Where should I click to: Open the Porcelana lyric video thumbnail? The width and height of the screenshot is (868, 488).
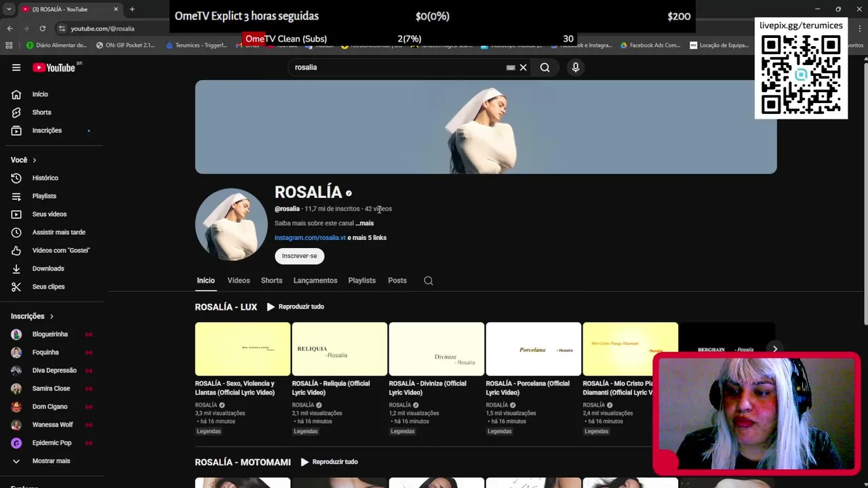(x=534, y=349)
